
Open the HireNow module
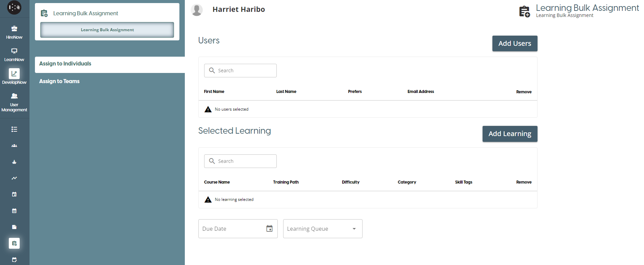[x=14, y=32]
